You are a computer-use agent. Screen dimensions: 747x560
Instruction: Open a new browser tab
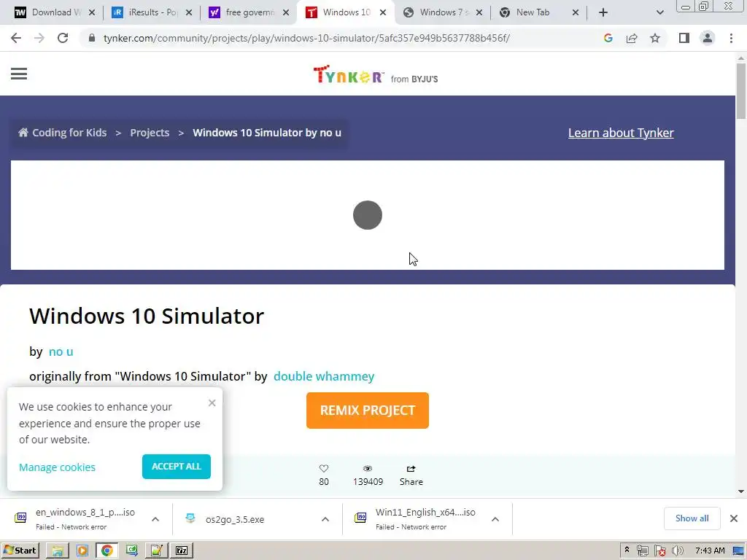(603, 12)
